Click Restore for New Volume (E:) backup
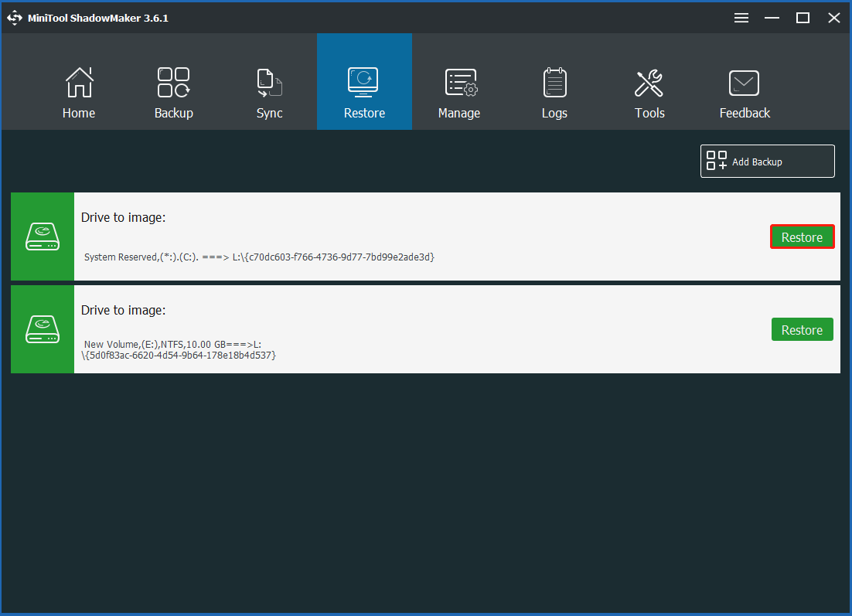 pos(802,330)
